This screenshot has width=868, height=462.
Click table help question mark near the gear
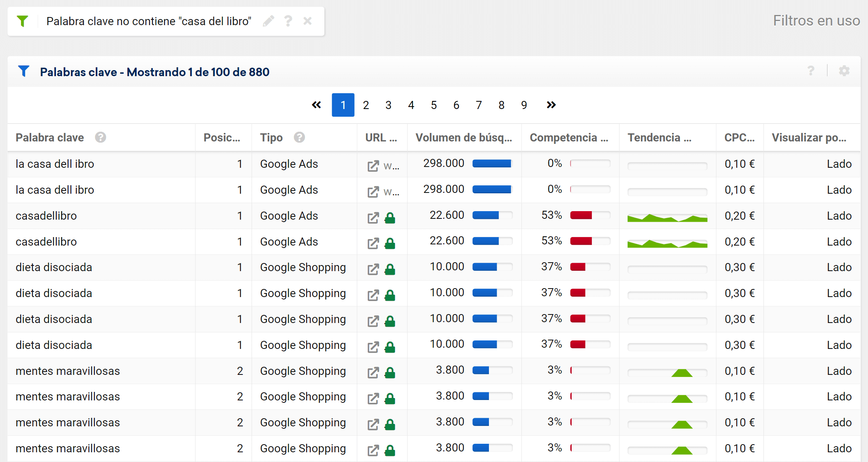click(x=811, y=71)
